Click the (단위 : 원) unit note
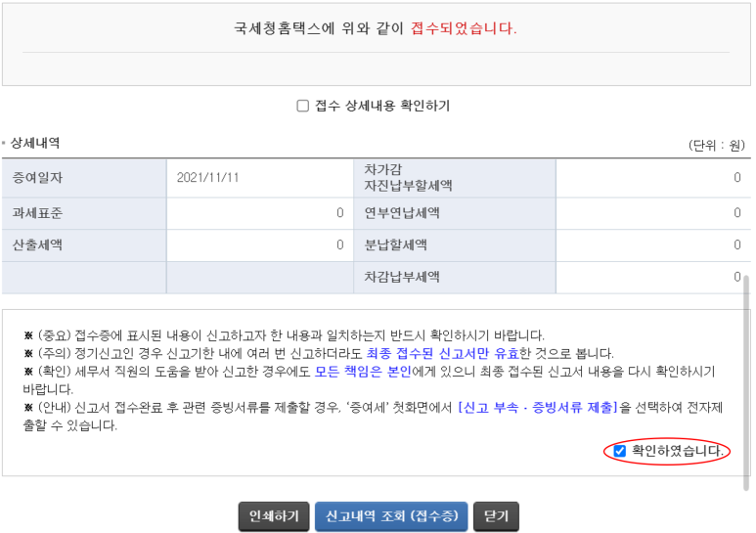The image size is (756, 533). (717, 145)
